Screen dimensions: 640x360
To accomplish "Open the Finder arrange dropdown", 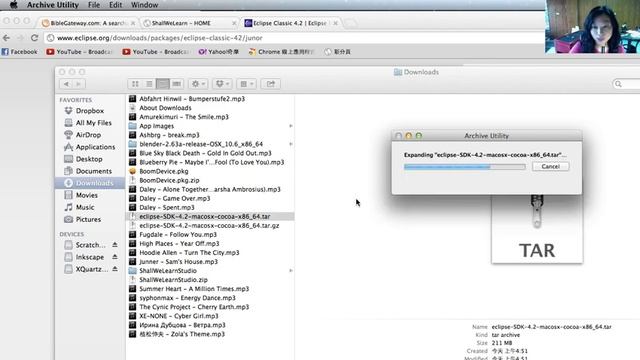I will [246, 84].
